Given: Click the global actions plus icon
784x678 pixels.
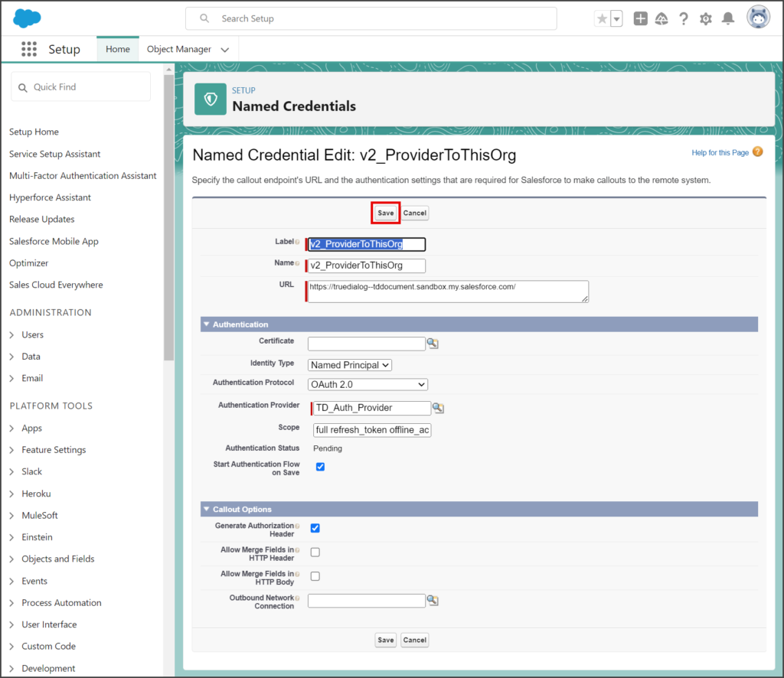Looking at the screenshot, I should (640, 19).
